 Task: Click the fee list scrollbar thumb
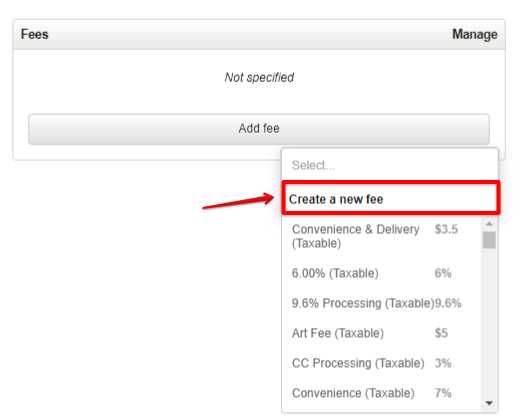pyautogui.click(x=489, y=240)
